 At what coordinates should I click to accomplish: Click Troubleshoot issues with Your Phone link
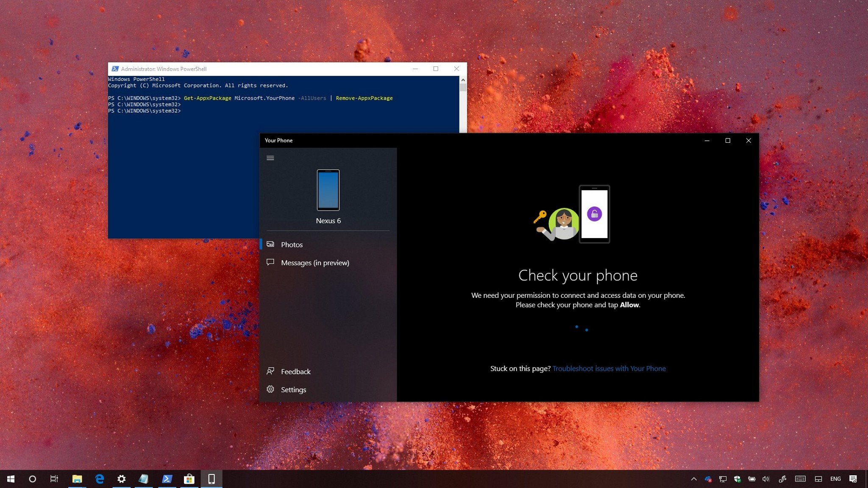tap(609, 368)
